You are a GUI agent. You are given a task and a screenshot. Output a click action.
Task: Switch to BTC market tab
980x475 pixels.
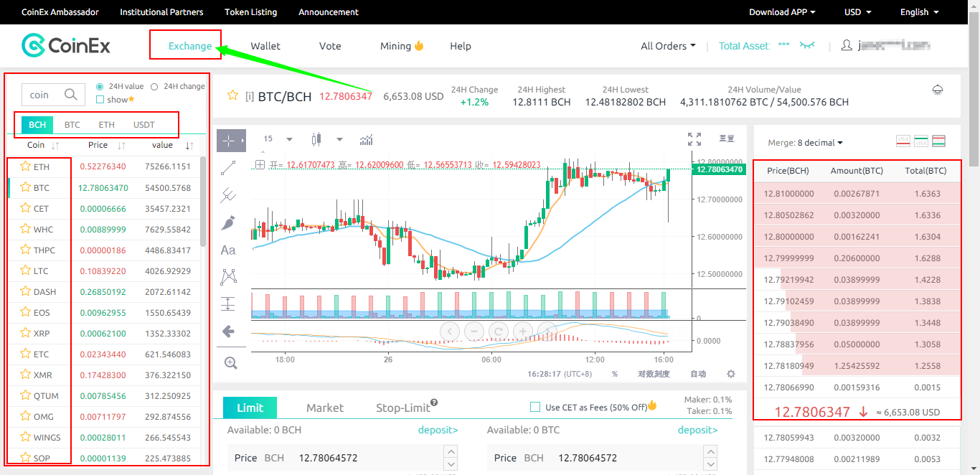(72, 125)
